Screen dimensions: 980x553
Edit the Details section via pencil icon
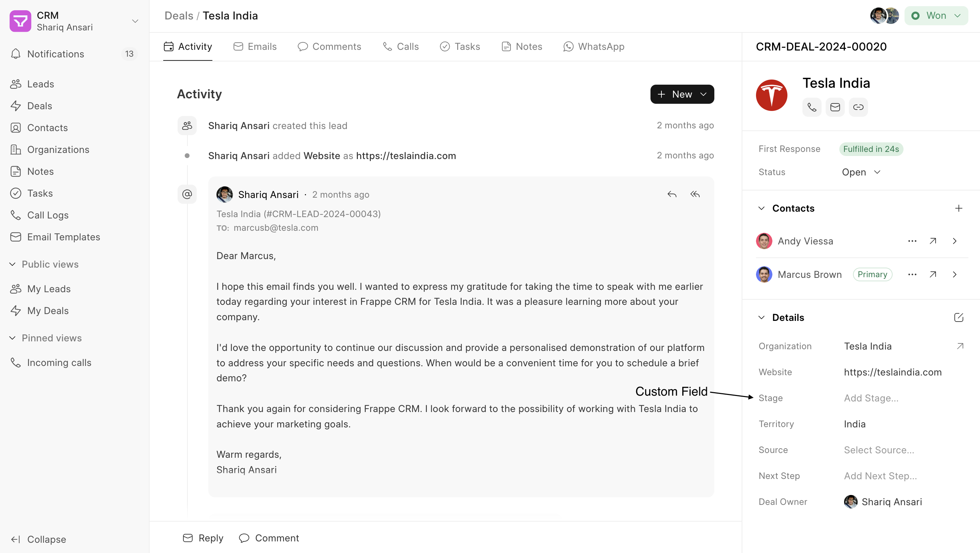point(958,317)
